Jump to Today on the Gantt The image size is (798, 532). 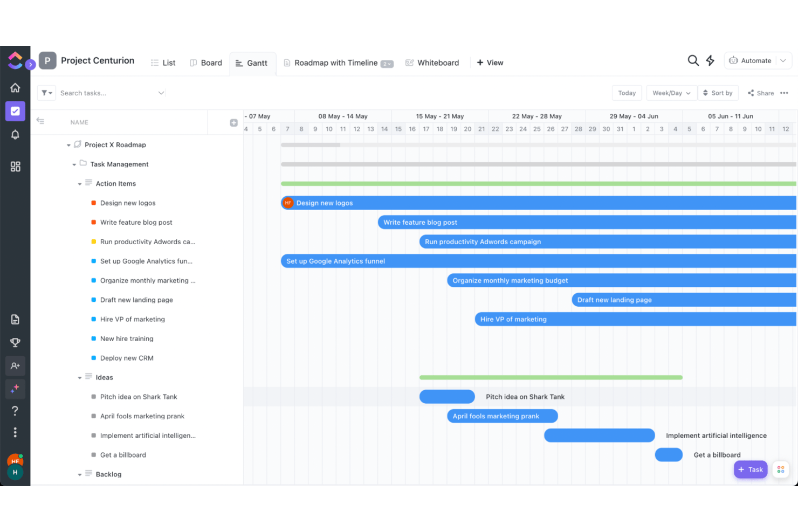click(x=627, y=93)
